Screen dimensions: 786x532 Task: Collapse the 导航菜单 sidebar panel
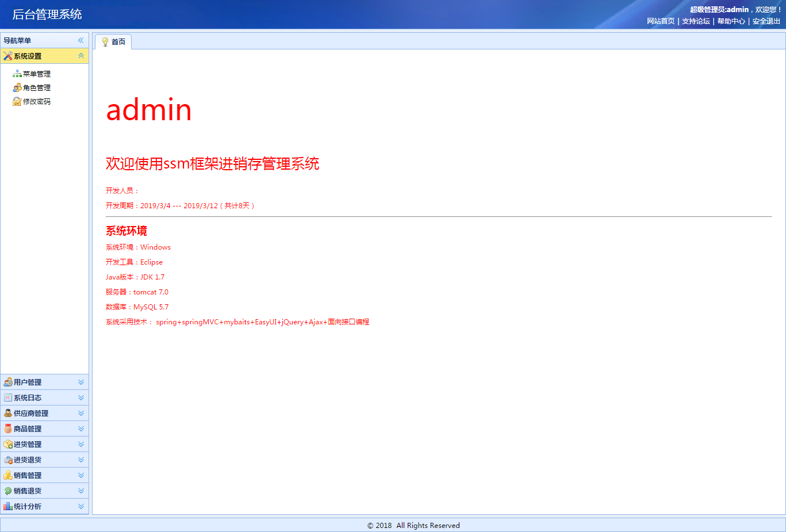pyautogui.click(x=80, y=40)
